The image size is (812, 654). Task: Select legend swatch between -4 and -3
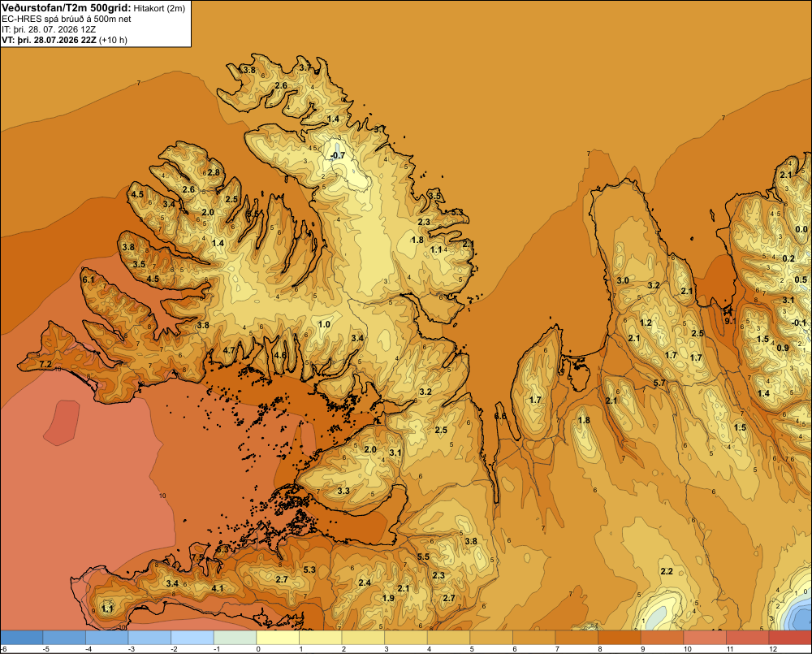106,638
